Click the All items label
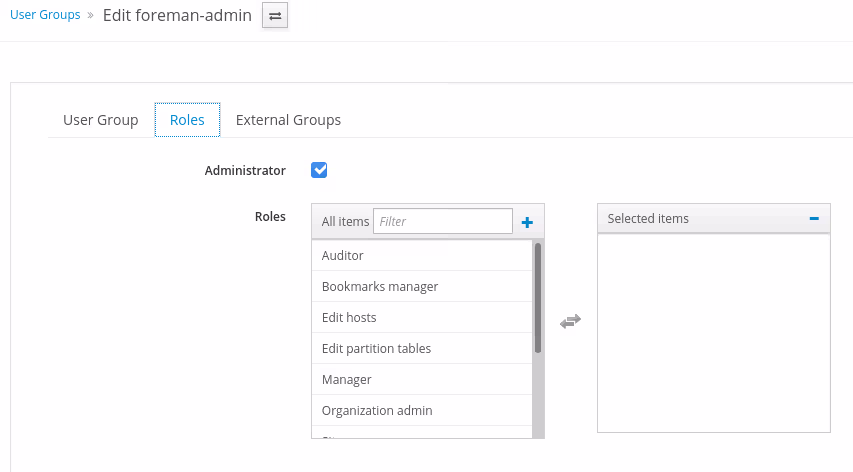Screen dimensions: 853x472 [x=345, y=221]
